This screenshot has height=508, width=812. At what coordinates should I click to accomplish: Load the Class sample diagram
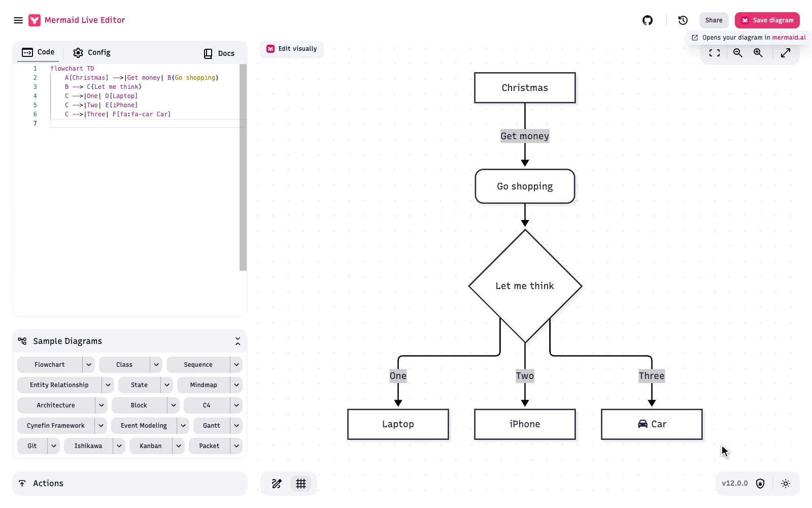pos(124,365)
